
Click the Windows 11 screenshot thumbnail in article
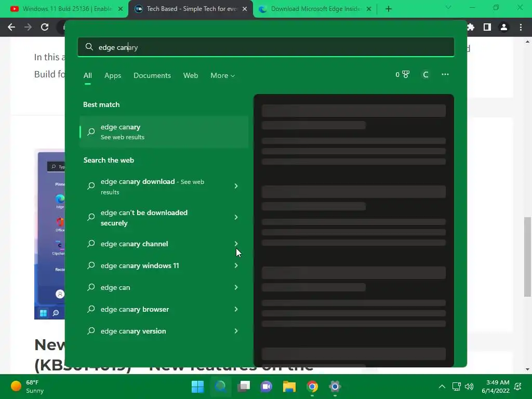[x=49, y=234]
